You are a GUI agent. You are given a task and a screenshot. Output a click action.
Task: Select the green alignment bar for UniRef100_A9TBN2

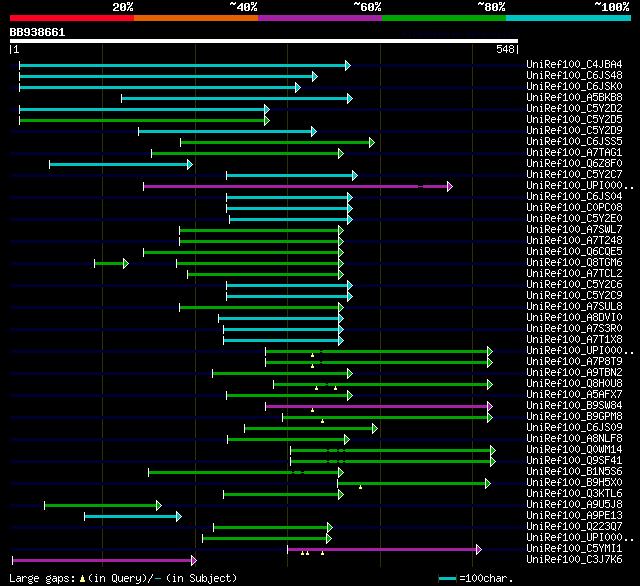282,374
